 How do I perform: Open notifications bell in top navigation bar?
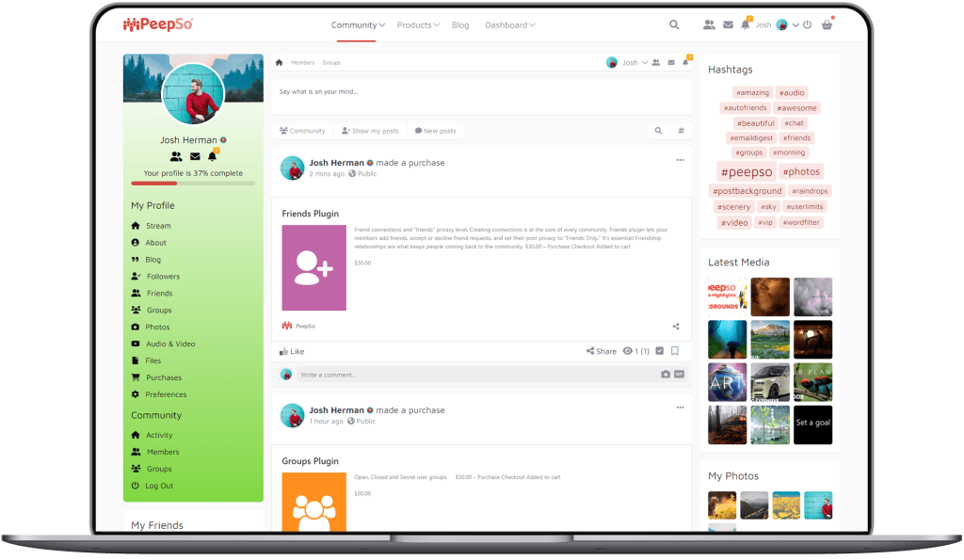click(746, 25)
